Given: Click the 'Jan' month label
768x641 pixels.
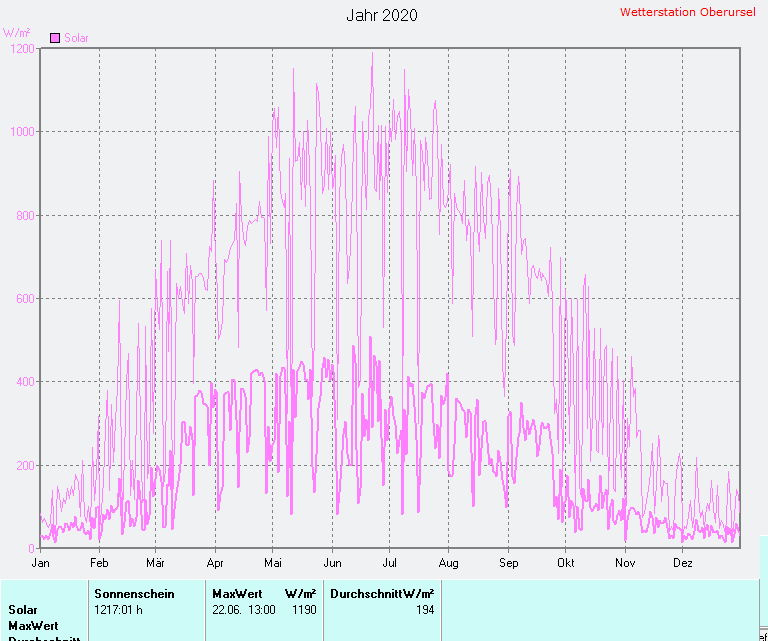Looking at the screenshot, I should (40, 563).
